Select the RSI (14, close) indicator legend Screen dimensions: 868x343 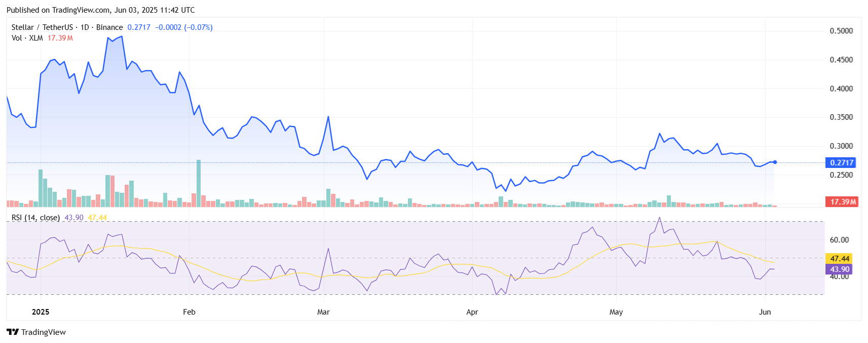(35, 218)
